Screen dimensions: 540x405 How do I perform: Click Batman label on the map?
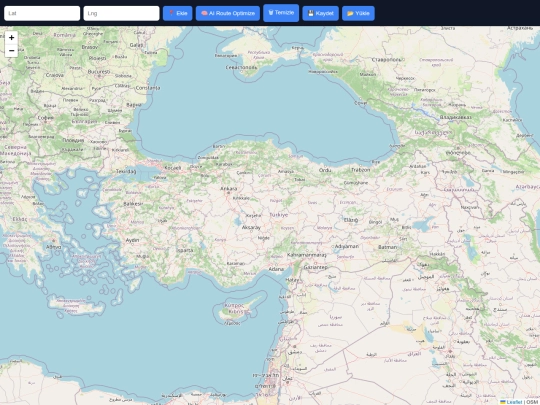tap(387, 247)
